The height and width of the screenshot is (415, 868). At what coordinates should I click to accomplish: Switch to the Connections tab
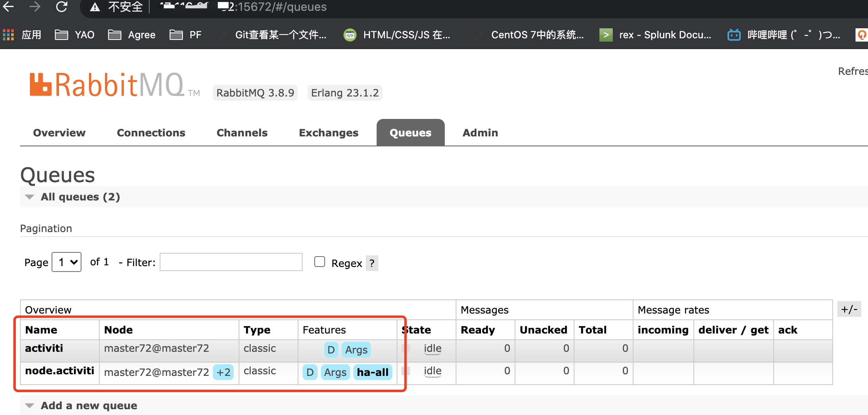click(151, 133)
